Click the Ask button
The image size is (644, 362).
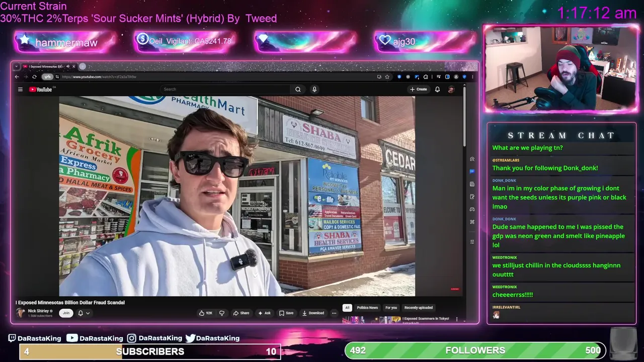click(x=264, y=313)
